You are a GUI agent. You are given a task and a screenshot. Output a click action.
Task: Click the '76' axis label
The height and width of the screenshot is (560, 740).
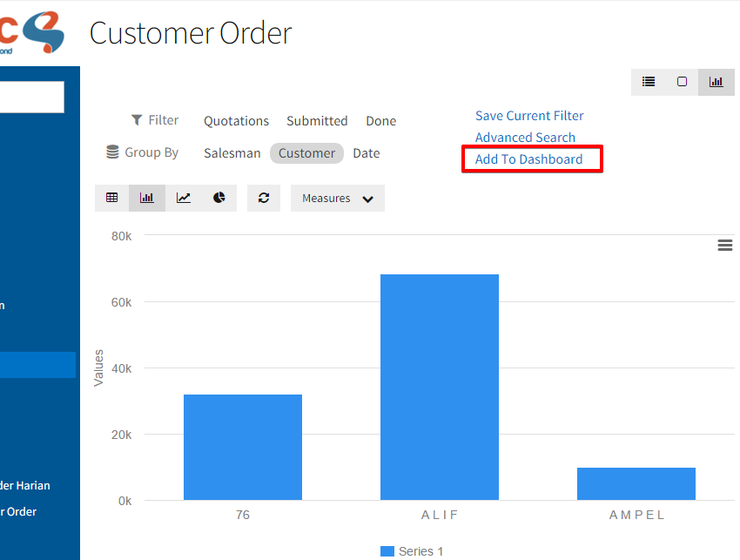coord(243,515)
